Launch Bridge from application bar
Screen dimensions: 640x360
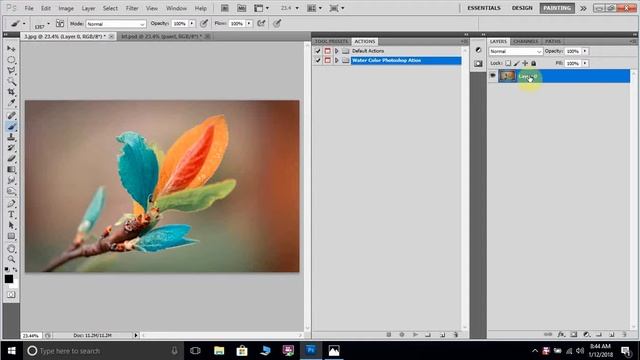coord(225,8)
